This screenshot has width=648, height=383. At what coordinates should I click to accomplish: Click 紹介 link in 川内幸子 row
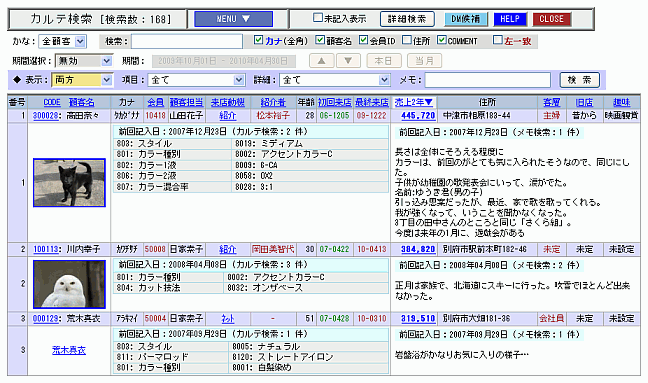tap(228, 249)
